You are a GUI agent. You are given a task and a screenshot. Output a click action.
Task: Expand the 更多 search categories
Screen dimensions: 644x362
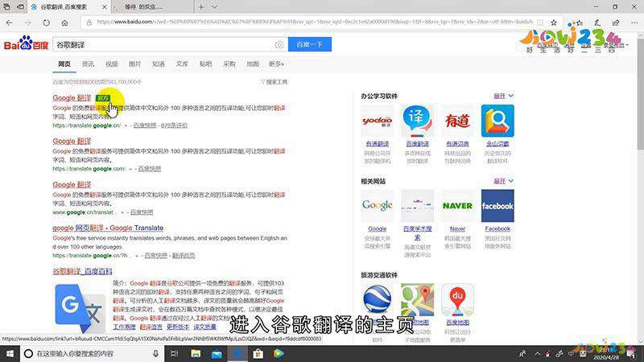tap(276, 64)
